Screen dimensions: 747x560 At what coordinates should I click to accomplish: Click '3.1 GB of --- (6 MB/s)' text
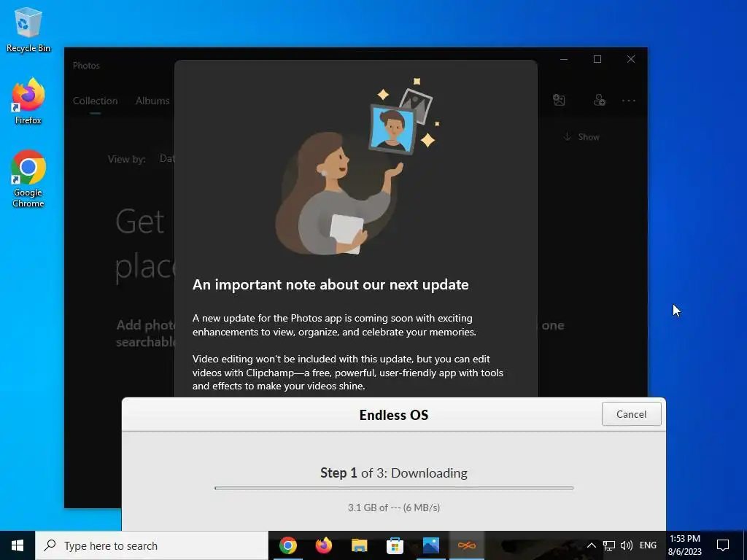(394, 507)
